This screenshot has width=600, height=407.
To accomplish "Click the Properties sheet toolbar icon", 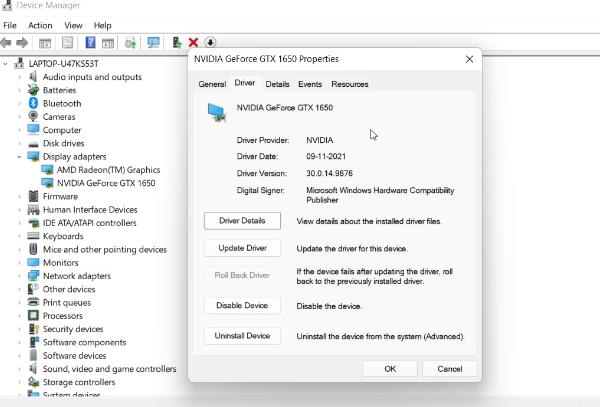I will coord(67,42).
